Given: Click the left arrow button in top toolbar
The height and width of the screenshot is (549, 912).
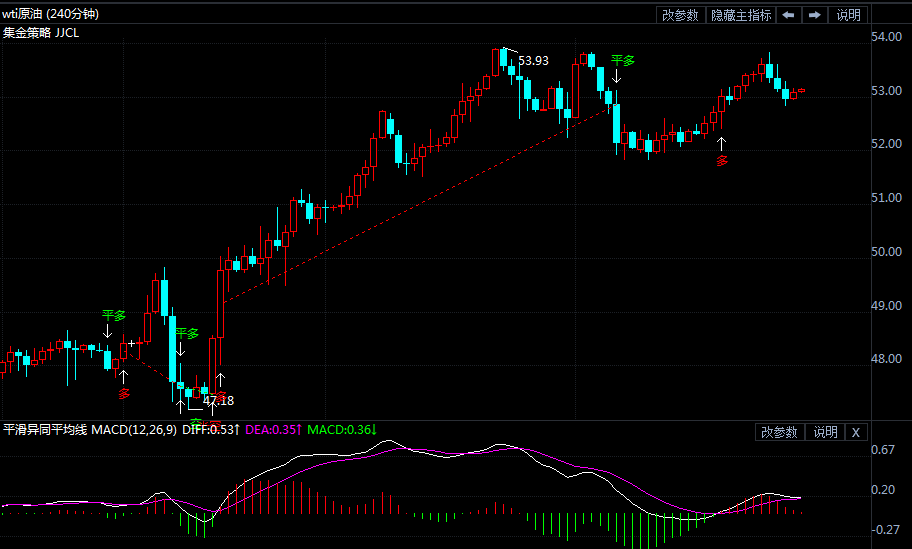Looking at the screenshot, I should tap(789, 15).
